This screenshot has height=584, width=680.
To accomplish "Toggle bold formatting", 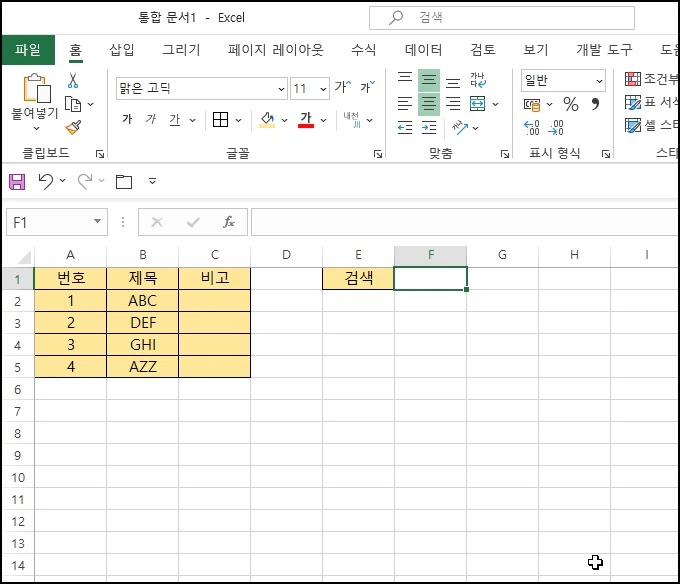I will tap(127, 119).
